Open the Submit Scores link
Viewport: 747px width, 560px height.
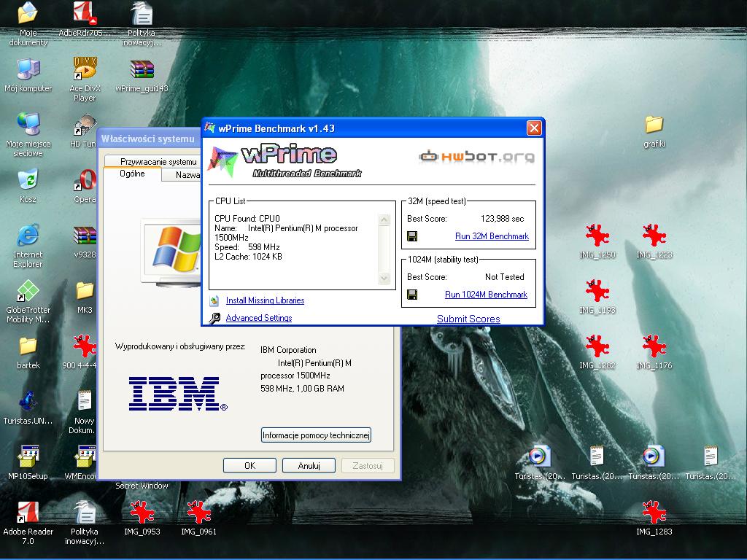468,319
